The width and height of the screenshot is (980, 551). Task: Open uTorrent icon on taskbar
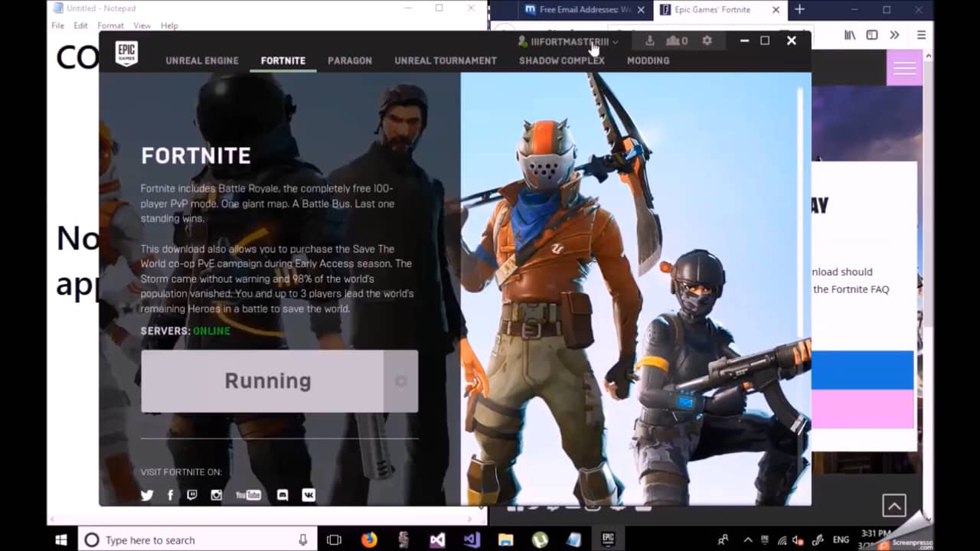[x=540, y=540]
